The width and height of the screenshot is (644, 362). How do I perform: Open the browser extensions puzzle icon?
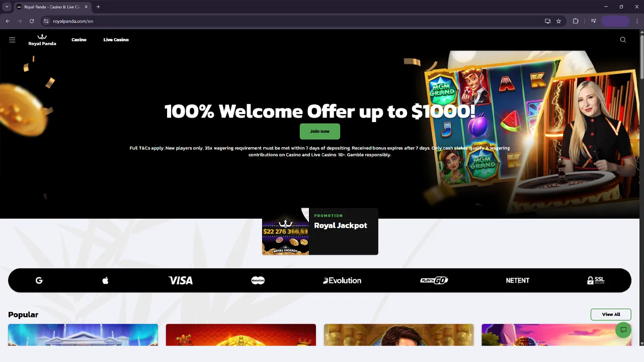576,21
